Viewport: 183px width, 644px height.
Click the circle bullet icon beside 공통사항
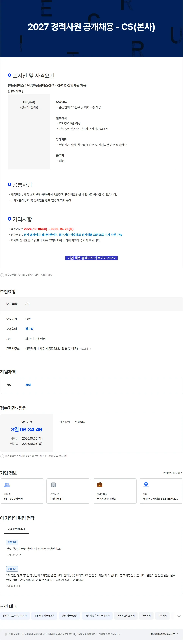pyautogui.click(x=10, y=184)
